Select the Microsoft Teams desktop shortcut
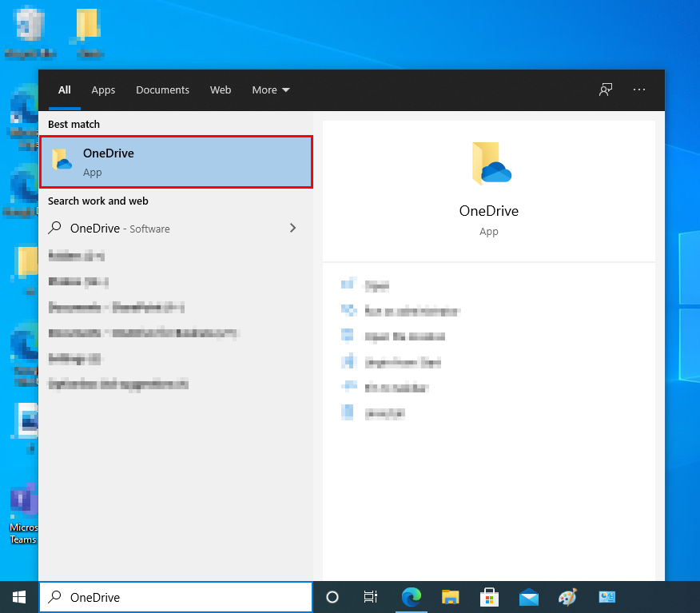This screenshot has width=700, height=613. tap(24, 515)
